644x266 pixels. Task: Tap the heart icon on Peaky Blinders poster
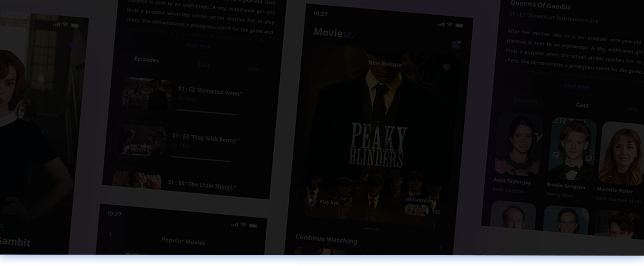click(446, 68)
